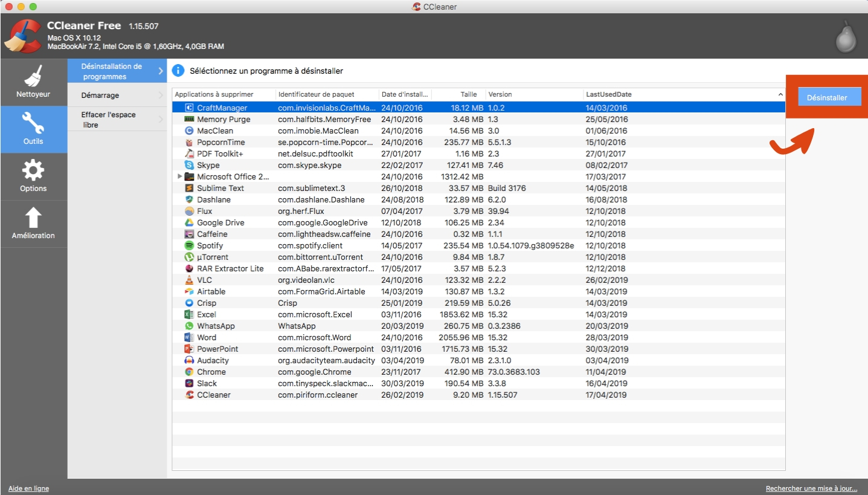Screen dimensions: 868x495
Task: Select the PDF Toolkit+ app icon
Action: [188, 154]
